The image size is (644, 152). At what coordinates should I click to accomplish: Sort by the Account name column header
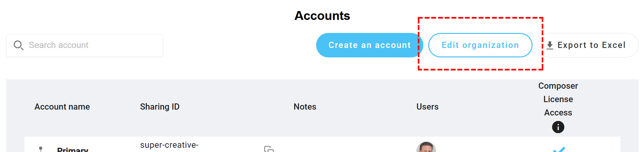[x=62, y=107]
